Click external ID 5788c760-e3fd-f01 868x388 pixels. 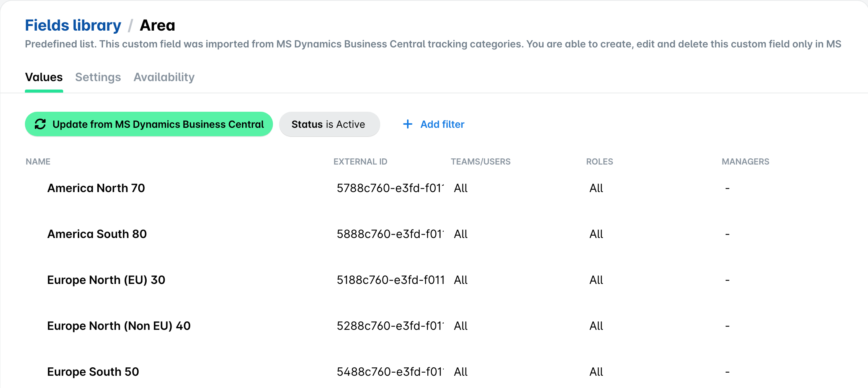pos(390,188)
